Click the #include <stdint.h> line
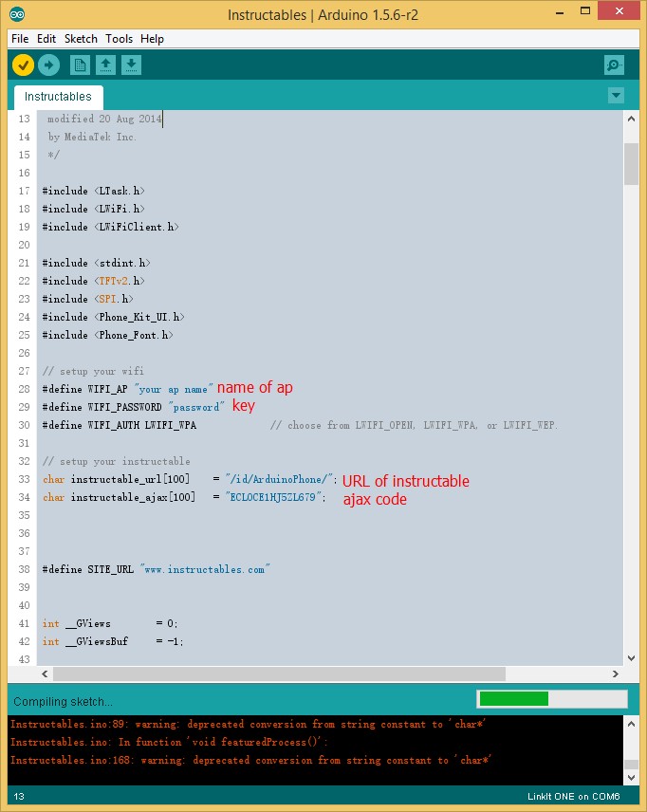Image resolution: width=647 pixels, height=812 pixels. 97,263
